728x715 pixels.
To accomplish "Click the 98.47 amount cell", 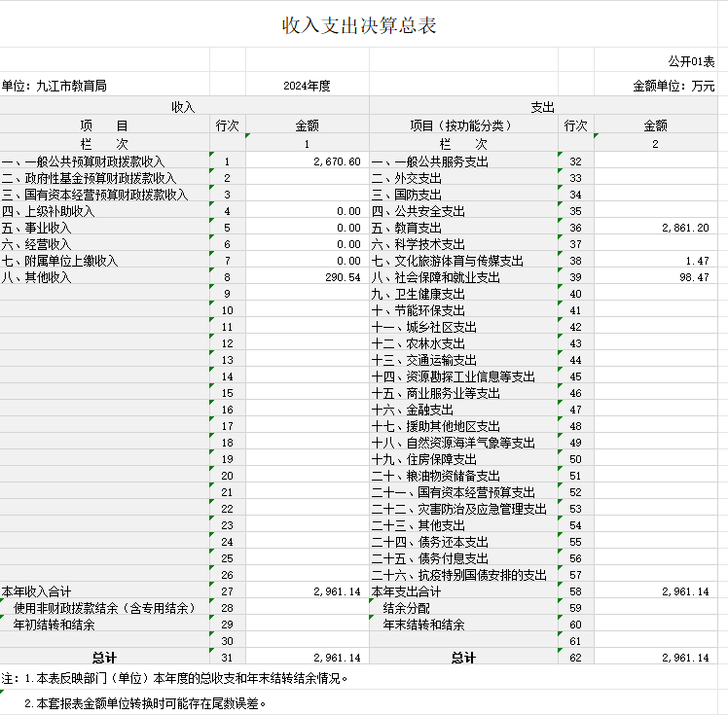I will click(693, 277).
